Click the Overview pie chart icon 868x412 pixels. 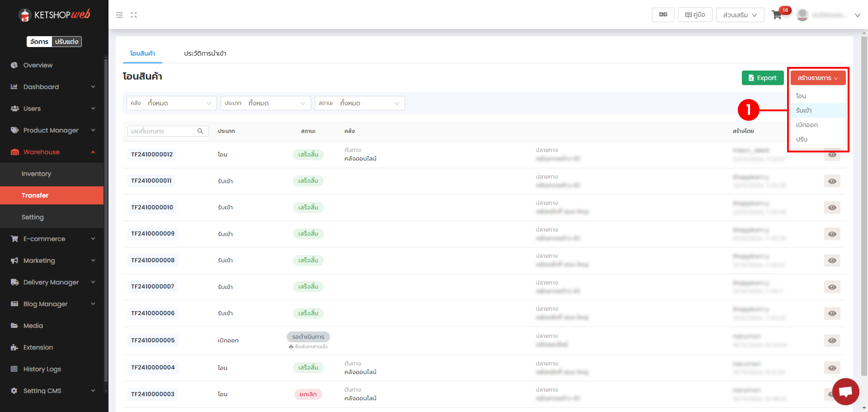[14, 65]
